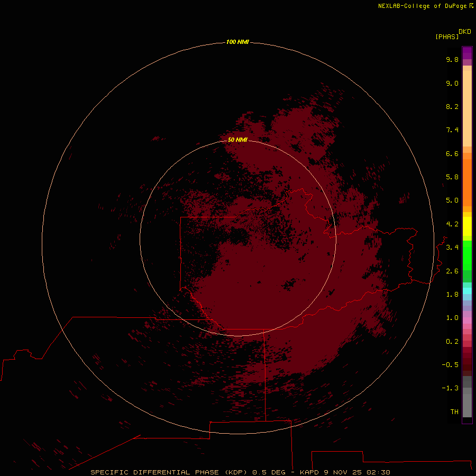Screen dimensions: 476x476
Task: Click the peach segment of the color bar
Action: point(467,108)
